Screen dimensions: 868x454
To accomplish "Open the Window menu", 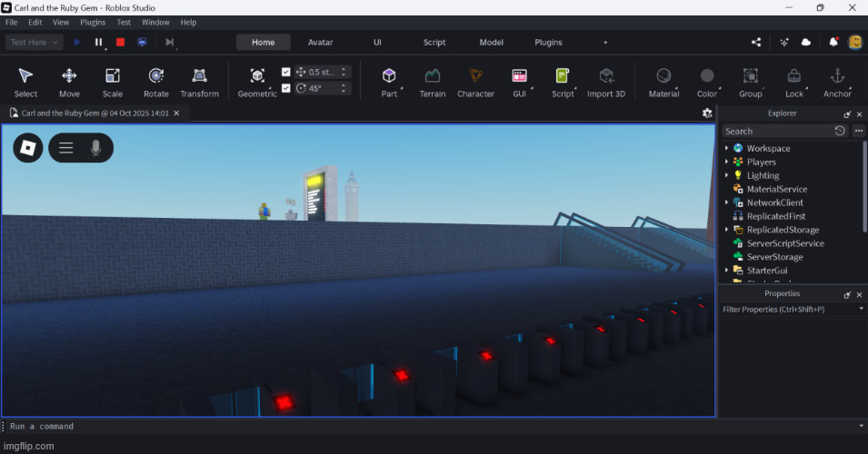I will [155, 22].
